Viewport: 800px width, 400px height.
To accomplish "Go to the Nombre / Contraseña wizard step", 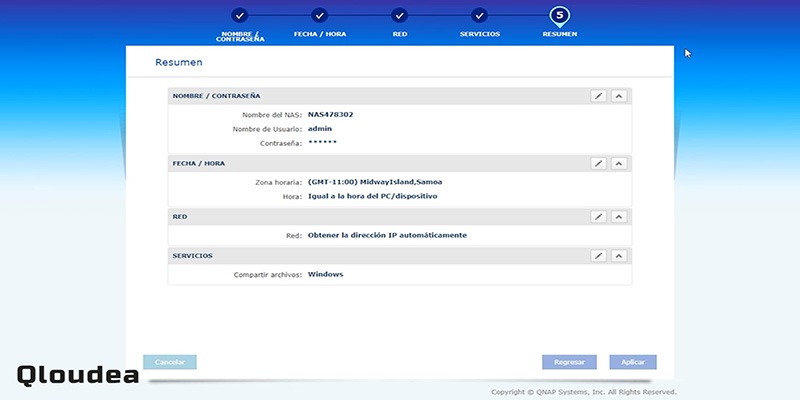I will pos(240,15).
